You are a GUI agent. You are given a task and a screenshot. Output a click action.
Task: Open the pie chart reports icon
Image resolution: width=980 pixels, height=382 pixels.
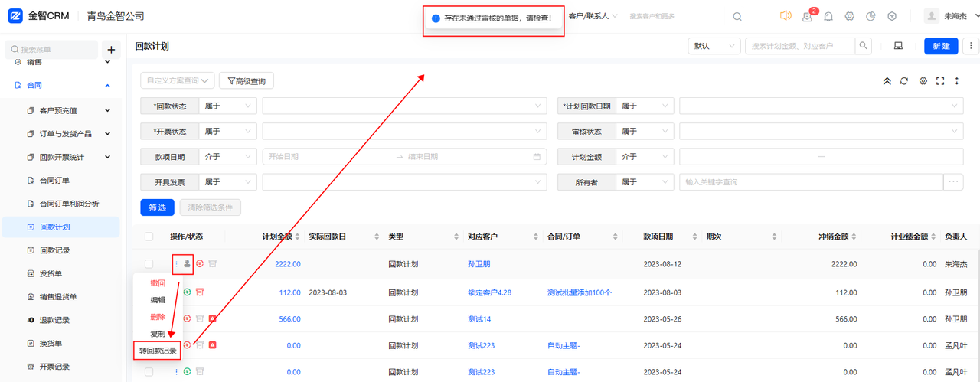(x=871, y=16)
